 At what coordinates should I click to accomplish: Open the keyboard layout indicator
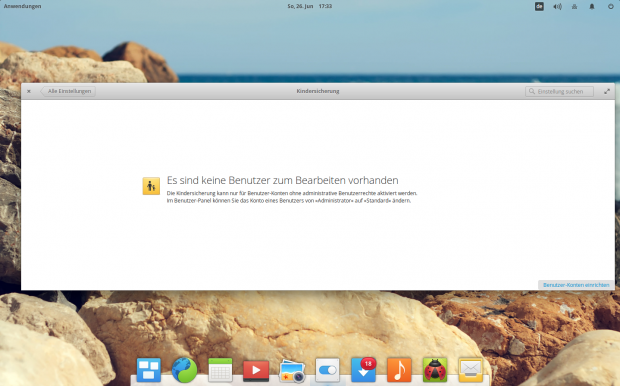pyautogui.click(x=539, y=6)
